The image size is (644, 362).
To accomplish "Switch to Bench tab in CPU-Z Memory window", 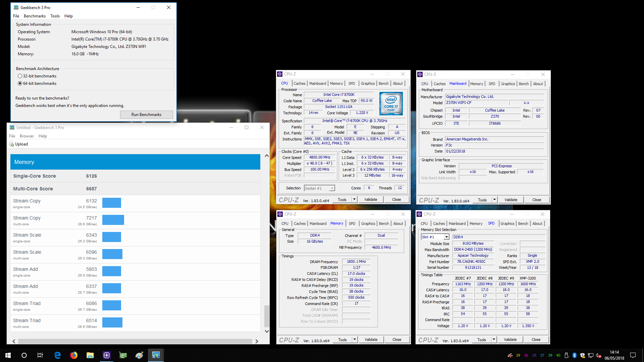I will (x=384, y=224).
